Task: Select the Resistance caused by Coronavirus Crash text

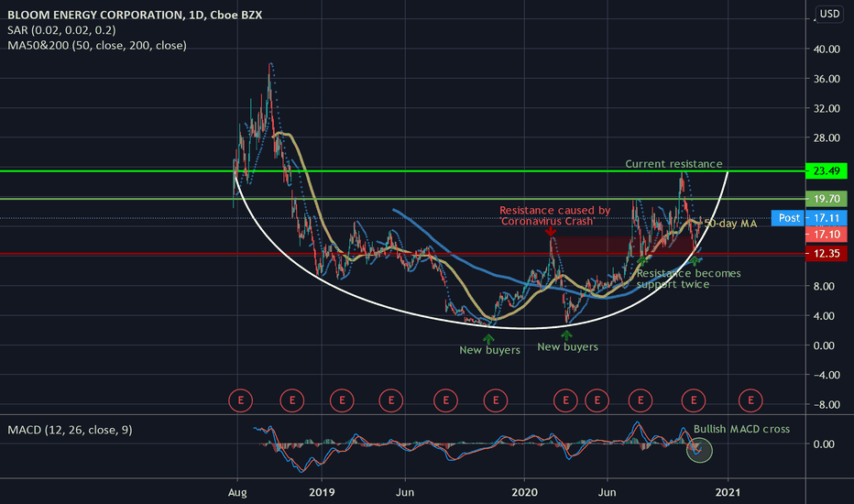Action: [554, 215]
